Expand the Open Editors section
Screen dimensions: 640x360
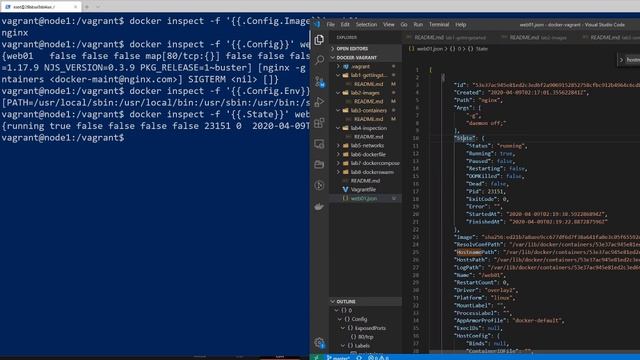click(365, 49)
